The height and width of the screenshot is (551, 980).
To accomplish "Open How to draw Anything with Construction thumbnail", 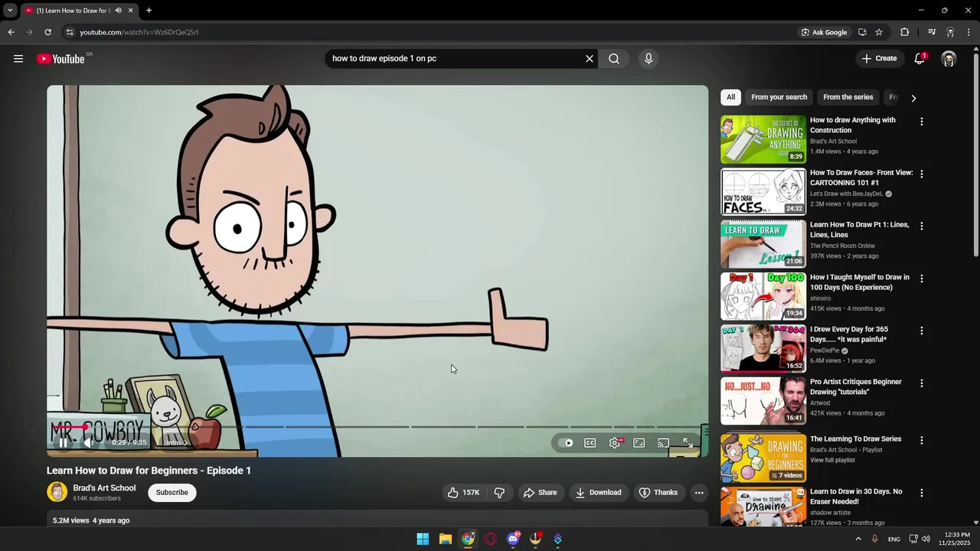I will [x=763, y=139].
